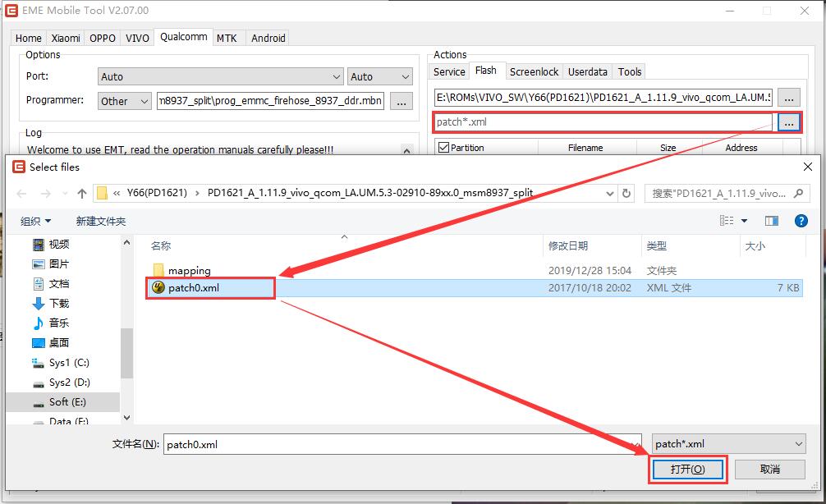This screenshot has height=504, width=826.
Task: Expand the view options arrow
Action: click(x=744, y=221)
